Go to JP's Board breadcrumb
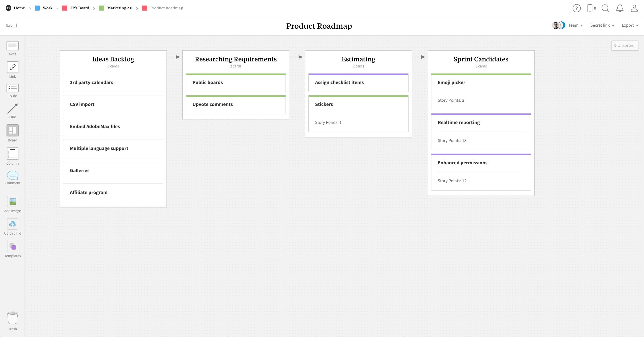 tap(80, 8)
